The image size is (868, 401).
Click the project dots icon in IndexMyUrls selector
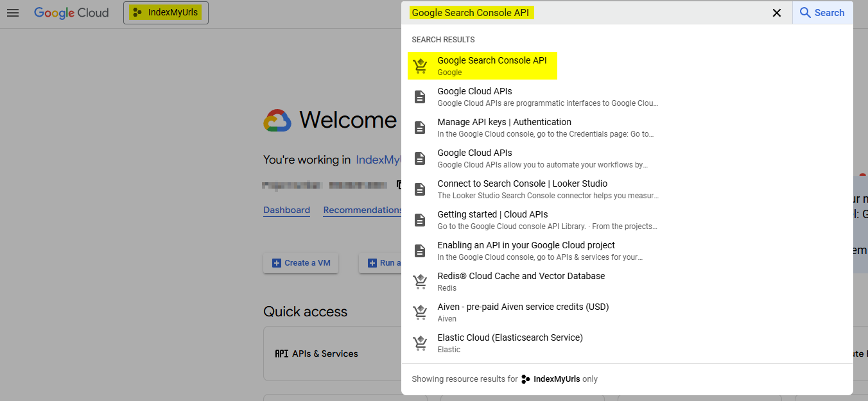137,13
